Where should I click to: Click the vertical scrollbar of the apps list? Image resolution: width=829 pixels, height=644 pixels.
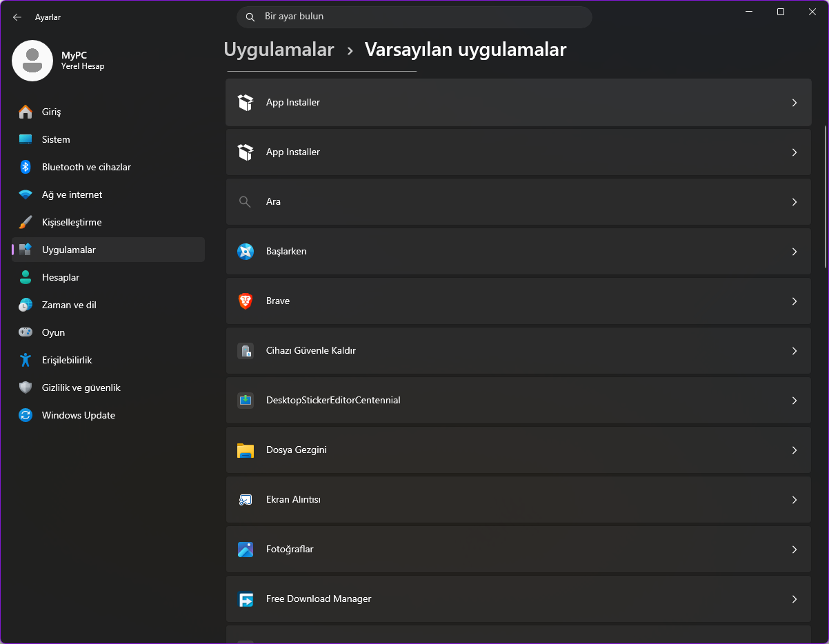[826, 197]
